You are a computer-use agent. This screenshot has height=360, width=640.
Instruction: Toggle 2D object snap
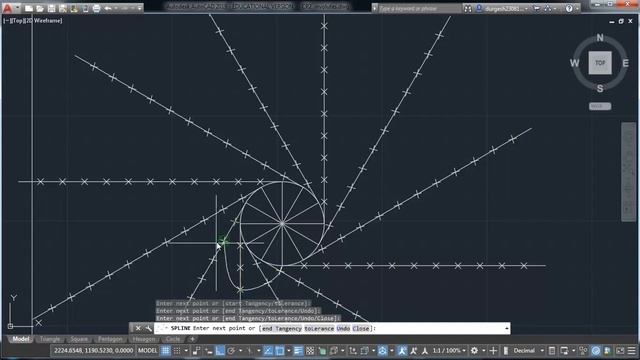tap(280, 351)
